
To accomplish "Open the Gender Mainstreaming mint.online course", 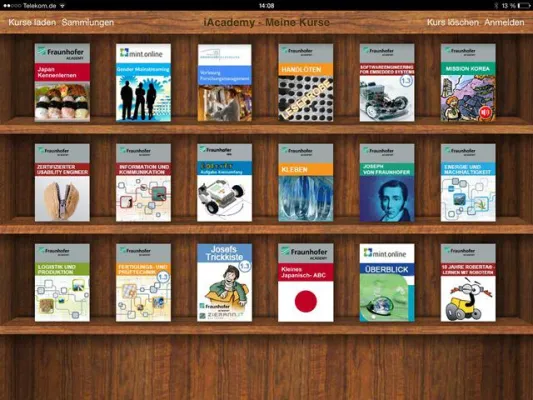I will tap(143, 82).
